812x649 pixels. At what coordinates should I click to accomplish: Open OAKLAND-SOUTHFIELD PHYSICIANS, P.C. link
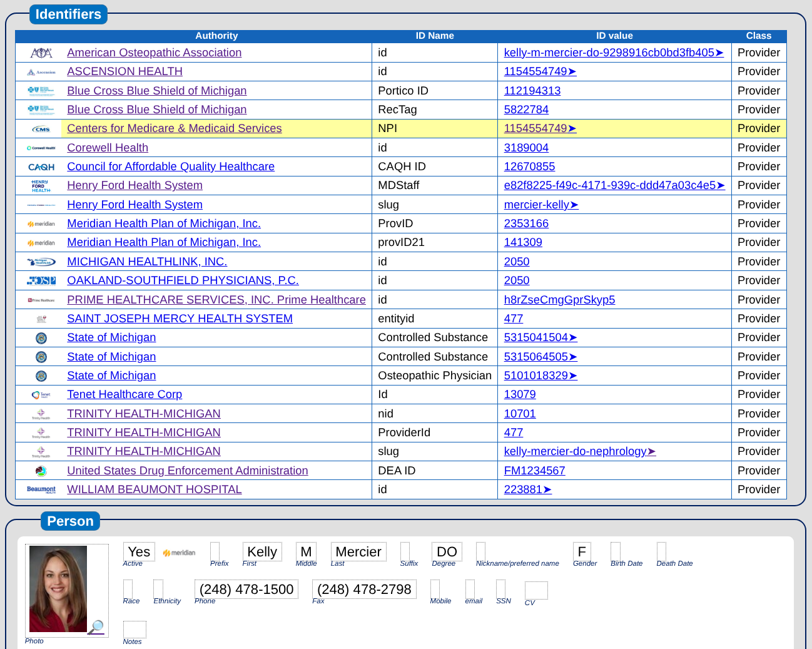point(183,280)
